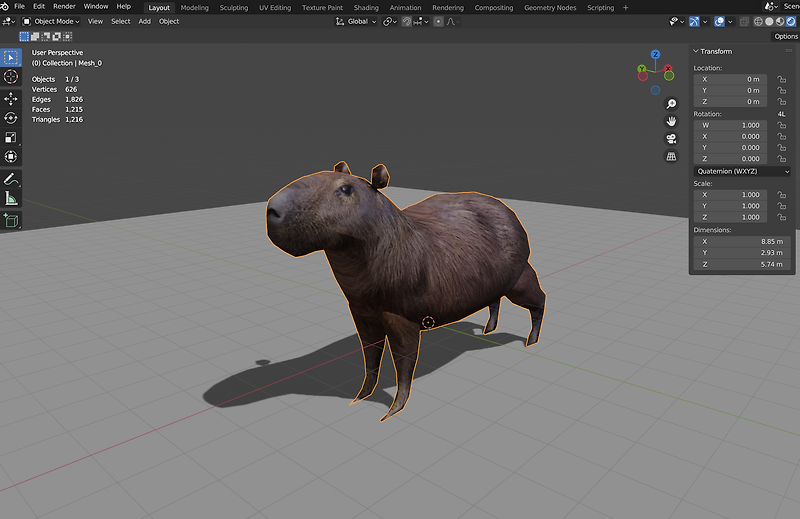Choose the Move tool in toolbar
800x519 pixels.
point(11,98)
